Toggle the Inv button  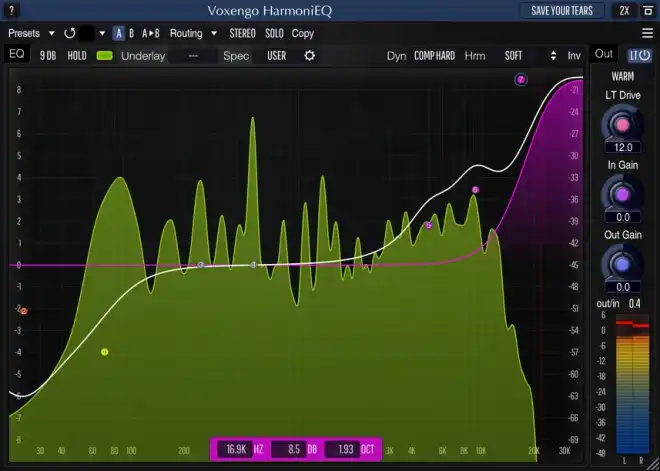(574, 56)
